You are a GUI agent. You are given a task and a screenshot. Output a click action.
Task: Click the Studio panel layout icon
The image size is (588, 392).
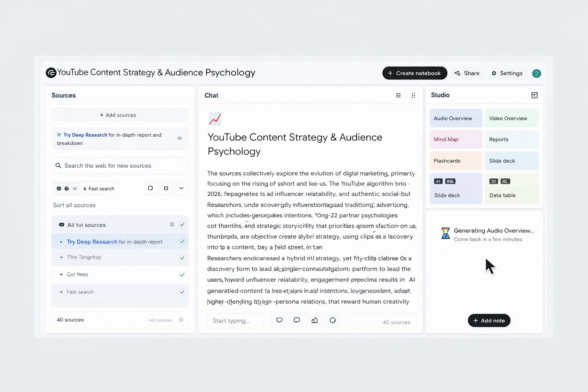coord(534,95)
